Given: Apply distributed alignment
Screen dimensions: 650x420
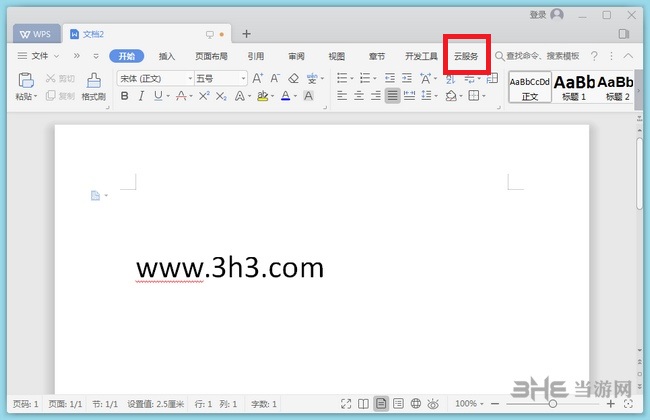Looking at the screenshot, I should point(410,96).
